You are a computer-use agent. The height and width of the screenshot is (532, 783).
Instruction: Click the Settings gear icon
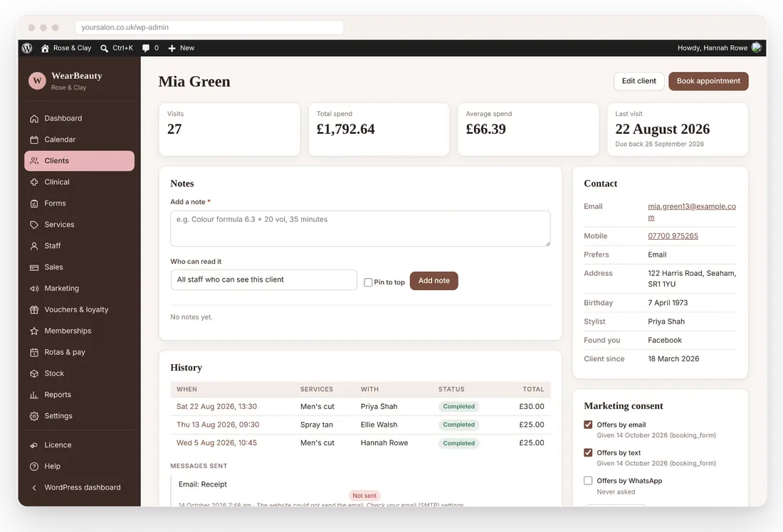click(34, 416)
